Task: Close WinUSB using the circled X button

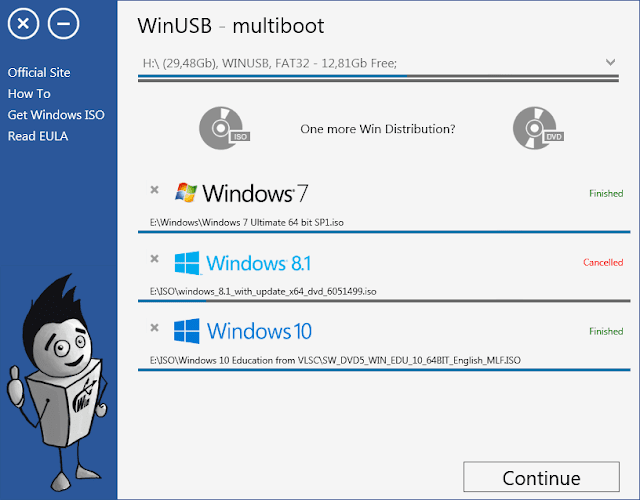Action: click(23, 24)
